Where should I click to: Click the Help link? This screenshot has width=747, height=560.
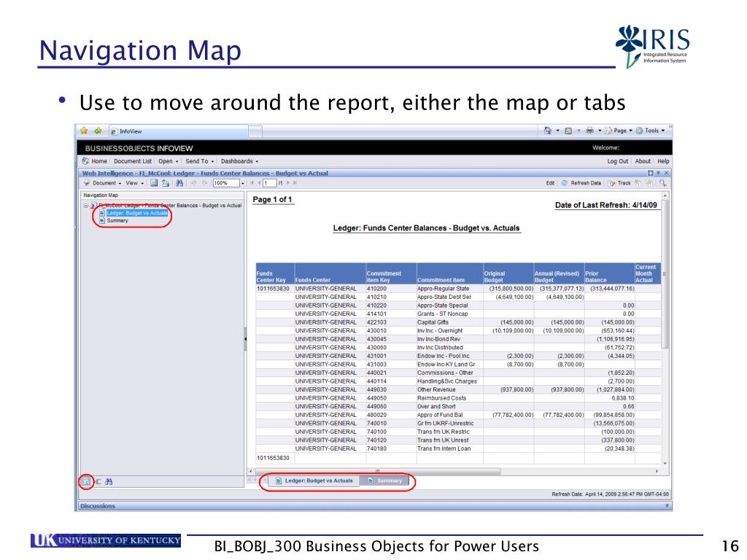click(x=663, y=161)
